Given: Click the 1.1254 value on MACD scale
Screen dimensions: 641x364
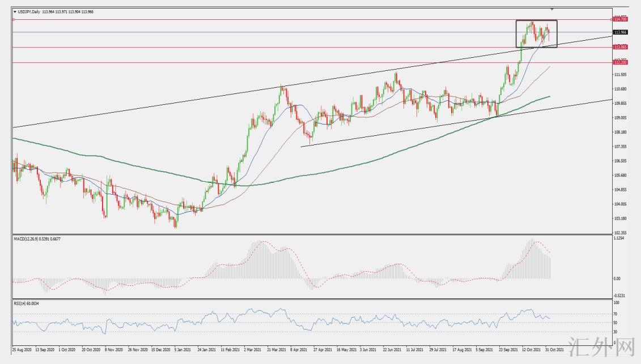Looking at the screenshot, I should 619,238.
